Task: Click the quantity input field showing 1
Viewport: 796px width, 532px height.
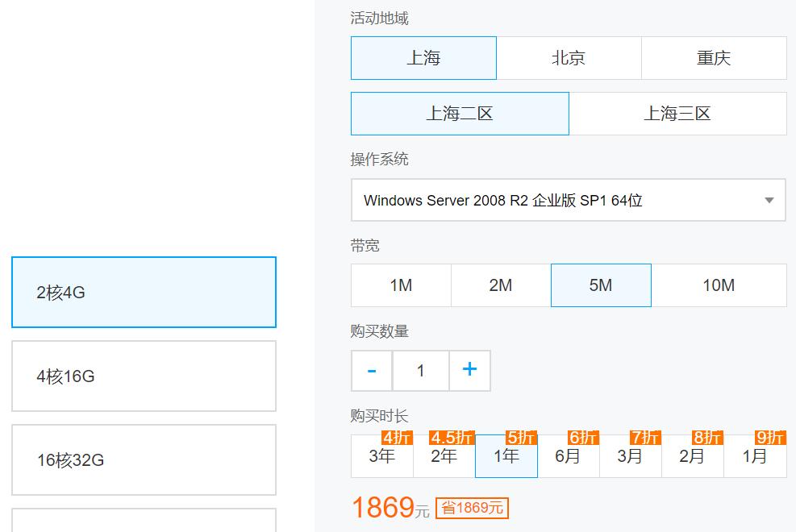Action: [420, 371]
